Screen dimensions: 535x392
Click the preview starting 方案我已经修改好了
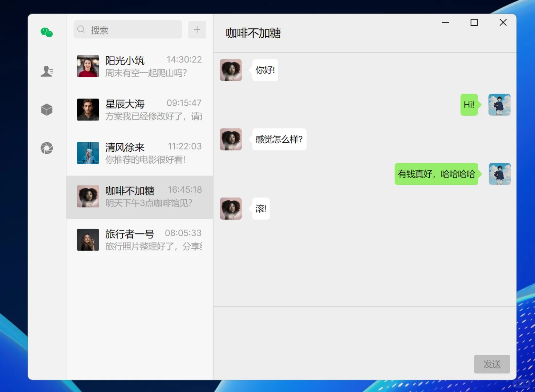click(x=154, y=116)
